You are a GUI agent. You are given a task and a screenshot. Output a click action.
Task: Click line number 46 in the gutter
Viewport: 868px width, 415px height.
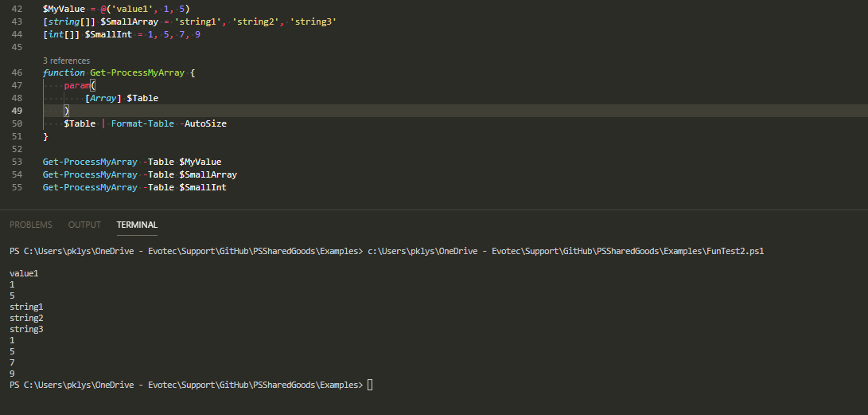18,72
